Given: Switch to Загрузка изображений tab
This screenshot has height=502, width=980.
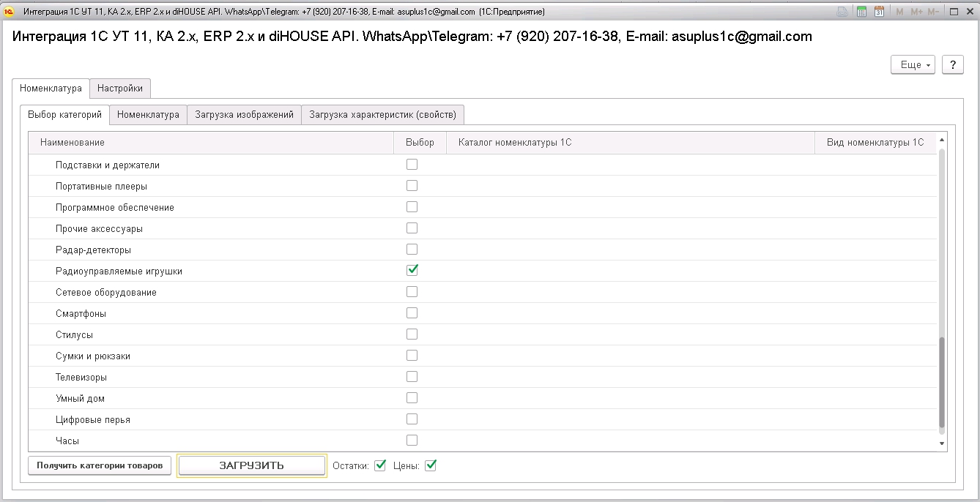Looking at the screenshot, I should [x=244, y=114].
